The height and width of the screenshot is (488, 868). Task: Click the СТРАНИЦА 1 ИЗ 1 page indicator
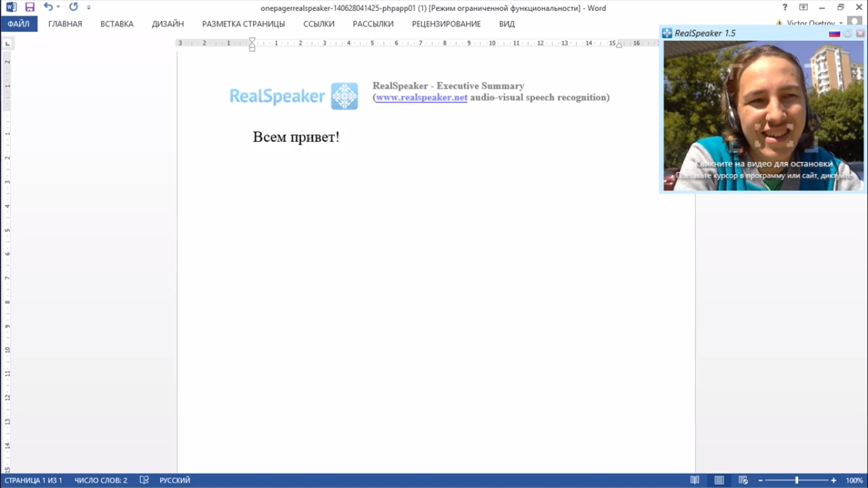(34, 480)
